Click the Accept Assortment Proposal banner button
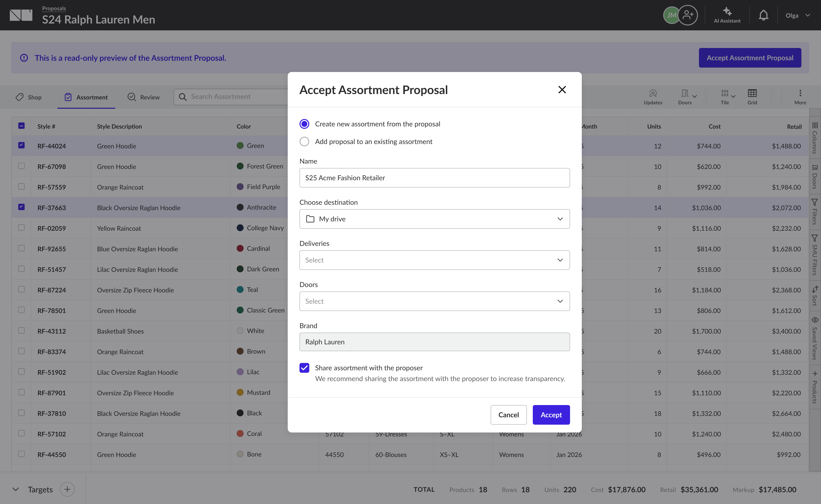The height and width of the screenshot is (504, 821). pos(750,58)
